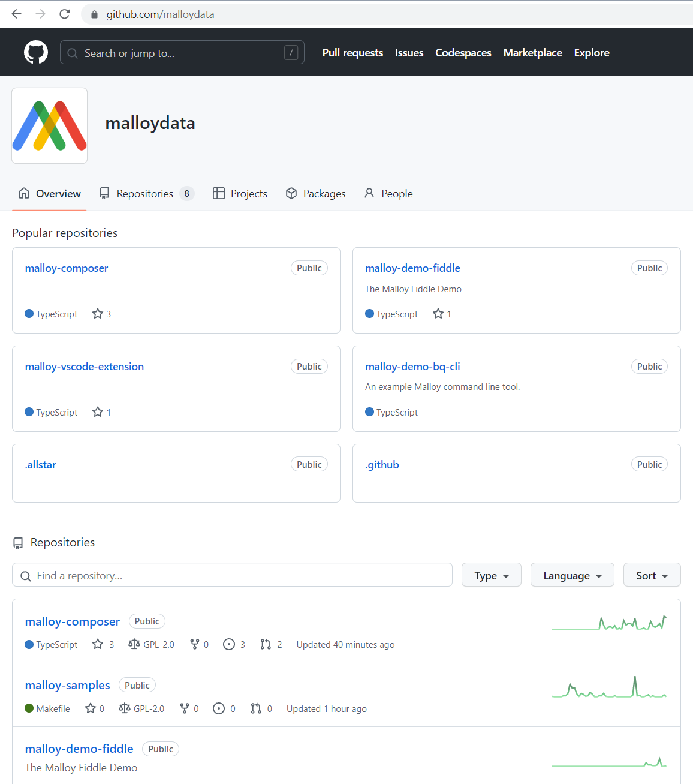Open the Type filter dropdown
Image resolution: width=693 pixels, height=784 pixels.
pos(491,575)
